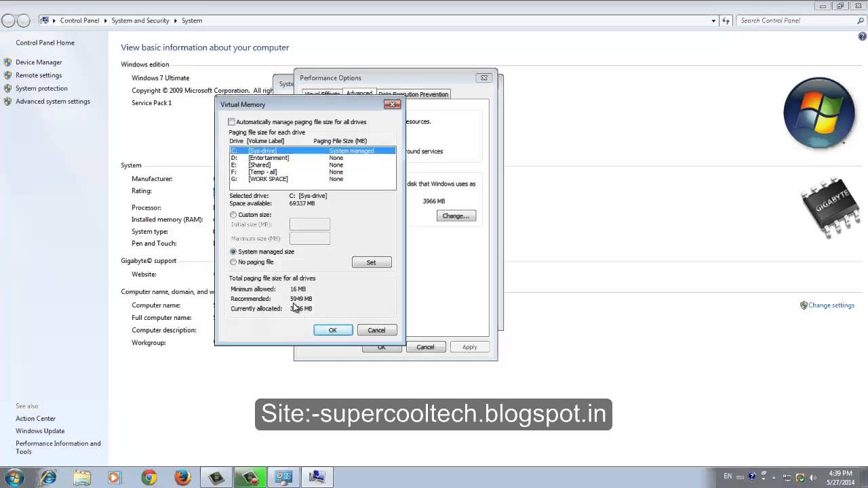Click the Set button

(x=371, y=262)
